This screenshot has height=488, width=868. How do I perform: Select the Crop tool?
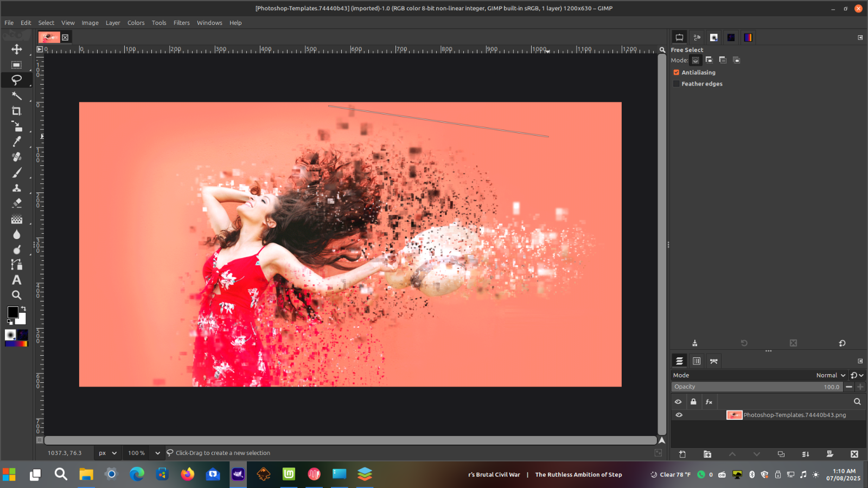point(17,111)
